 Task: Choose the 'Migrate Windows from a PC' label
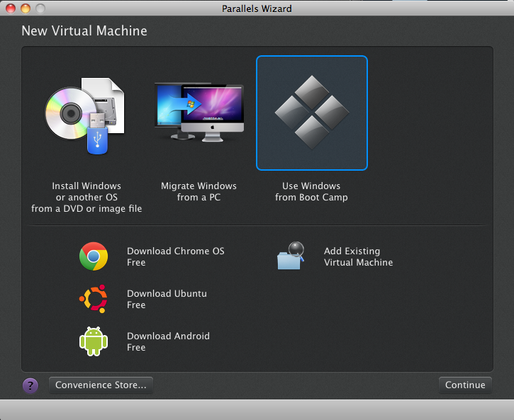click(x=199, y=191)
